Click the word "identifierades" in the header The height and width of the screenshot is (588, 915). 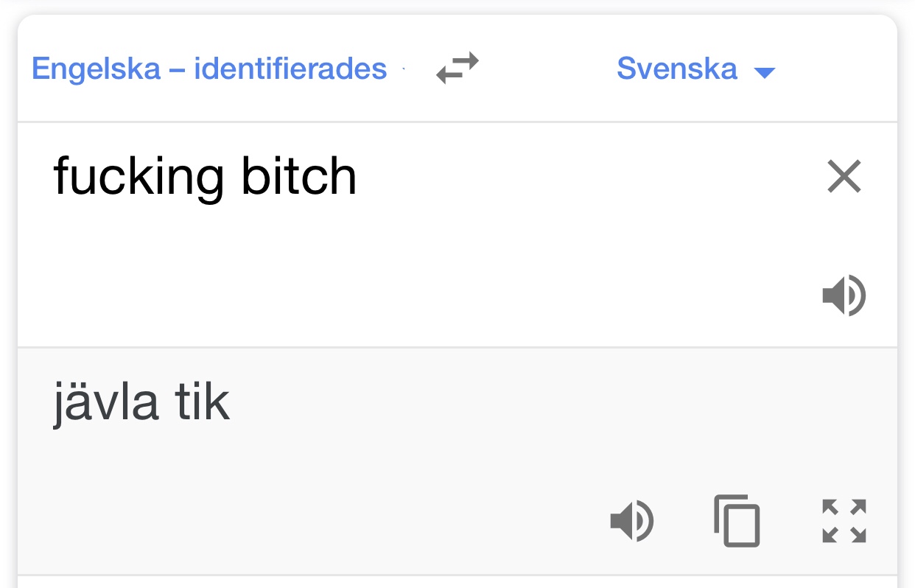pos(290,69)
